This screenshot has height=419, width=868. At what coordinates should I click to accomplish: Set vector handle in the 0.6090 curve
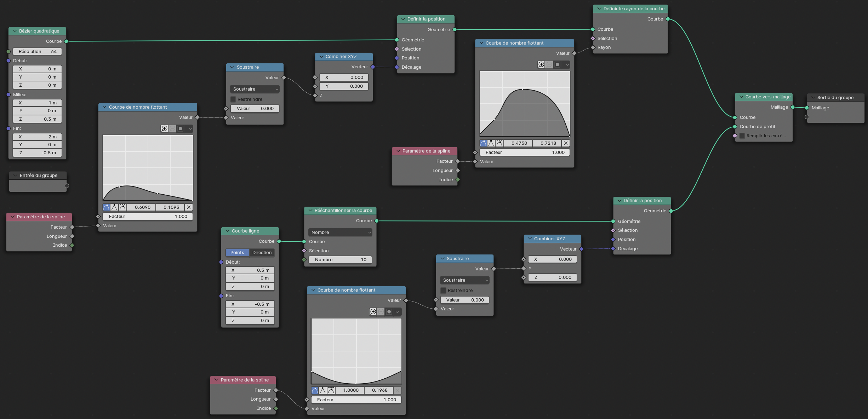(114, 207)
